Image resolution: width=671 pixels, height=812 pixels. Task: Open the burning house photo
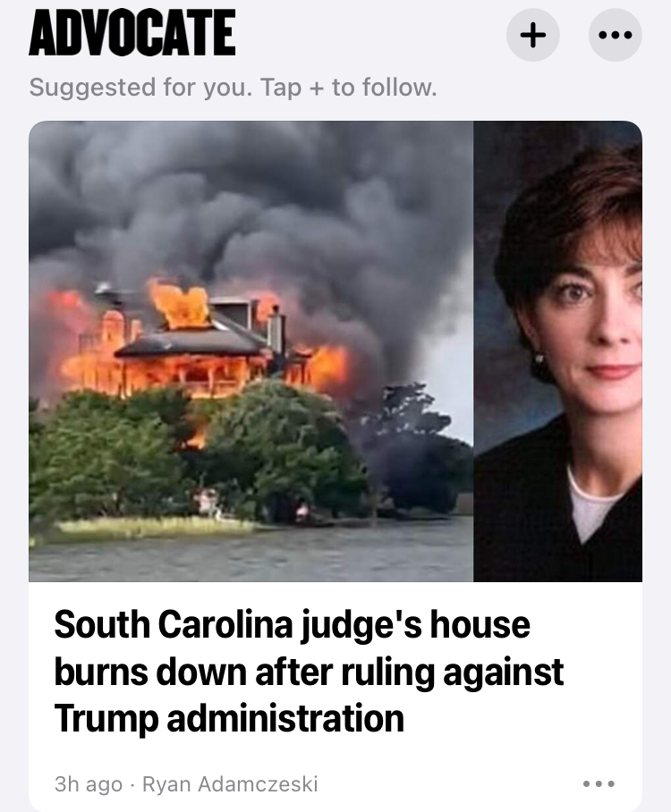(x=251, y=351)
